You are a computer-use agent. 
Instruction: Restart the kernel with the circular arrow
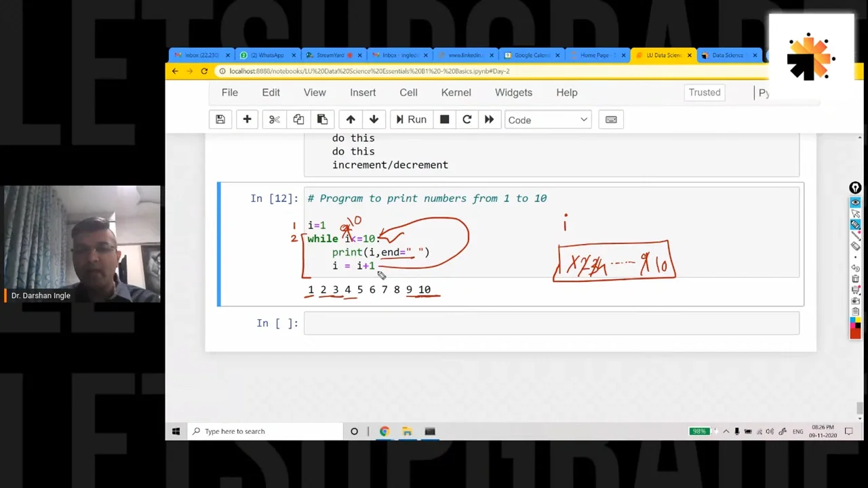click(x=467, y=120)
